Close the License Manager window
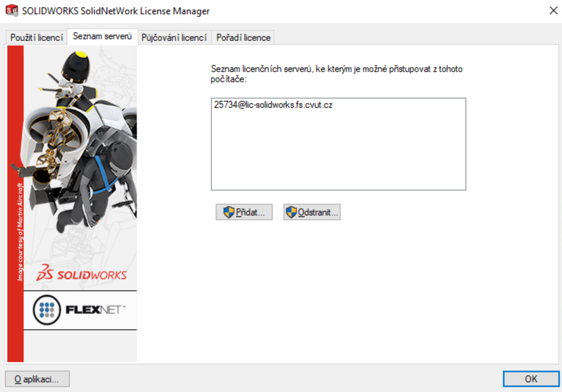The width and height of the screenshot is (562, 392). point(553,10)
